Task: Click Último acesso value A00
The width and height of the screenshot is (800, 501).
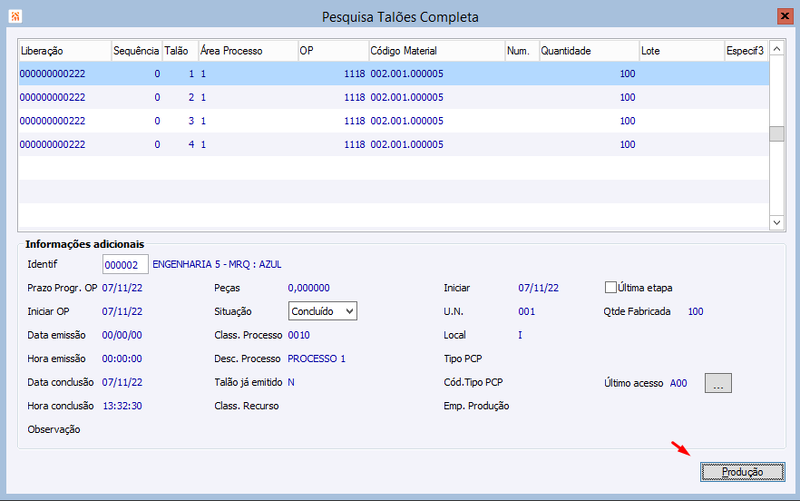Action: (x=678, y=383)
